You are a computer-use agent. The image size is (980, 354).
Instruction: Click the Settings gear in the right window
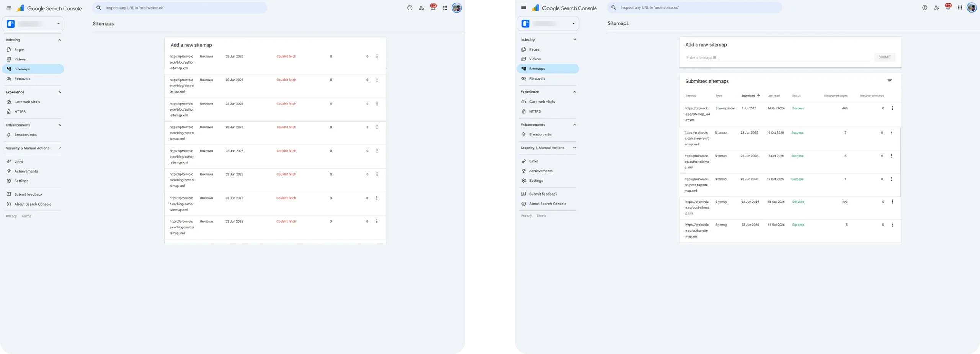524,181
